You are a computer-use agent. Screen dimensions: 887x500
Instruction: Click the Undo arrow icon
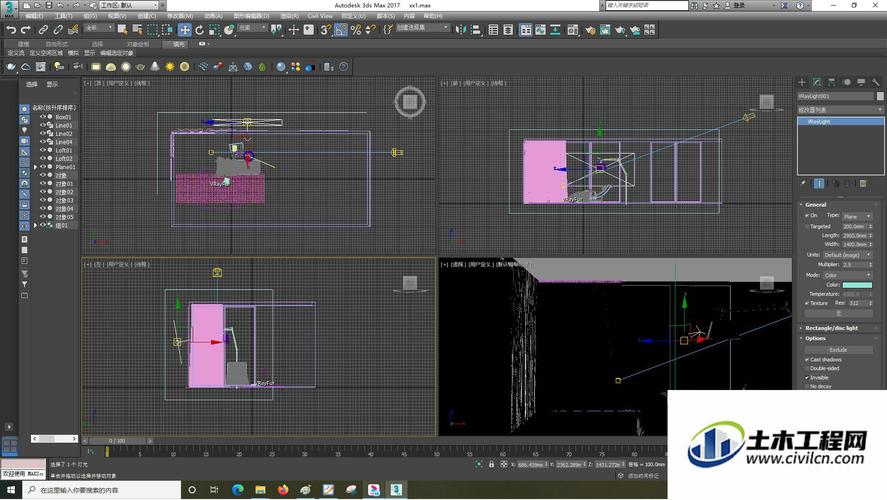(10, 30)
